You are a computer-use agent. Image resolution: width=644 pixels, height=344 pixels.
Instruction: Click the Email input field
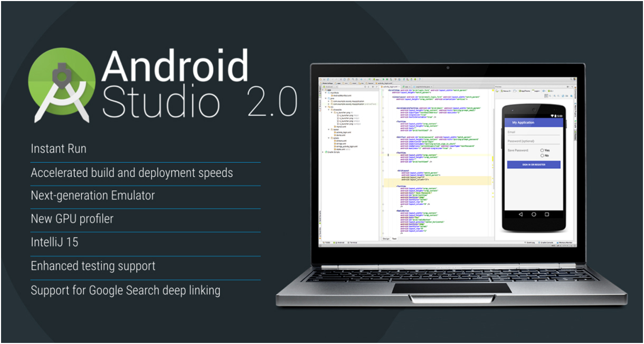pyautogui.click(x=533, y=132)
